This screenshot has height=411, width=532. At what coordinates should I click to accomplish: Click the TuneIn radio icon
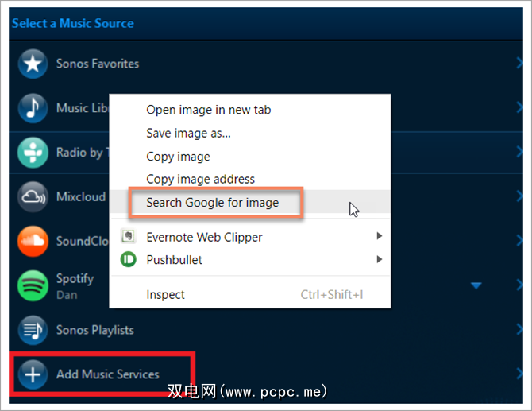point(33,153)
